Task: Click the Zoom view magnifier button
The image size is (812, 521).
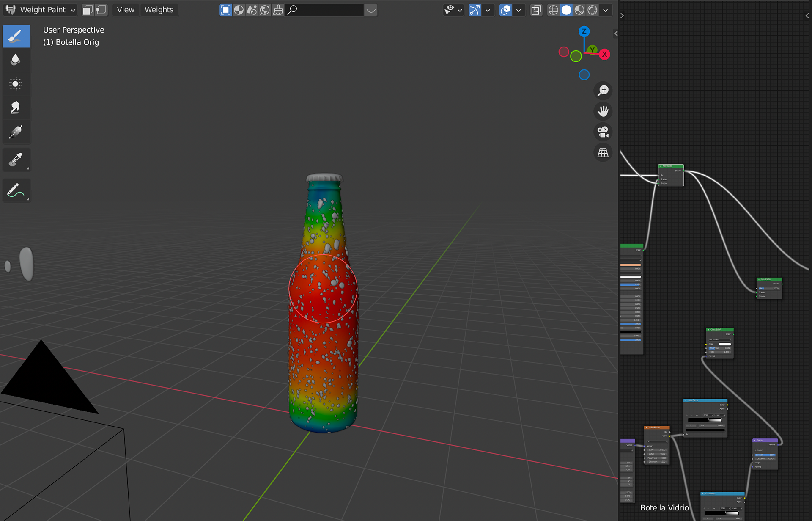Action: [603, 91]
